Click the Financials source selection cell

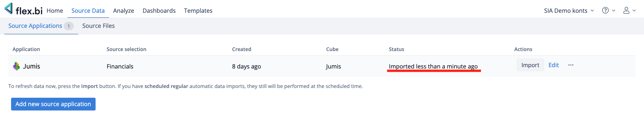[120, 66]
